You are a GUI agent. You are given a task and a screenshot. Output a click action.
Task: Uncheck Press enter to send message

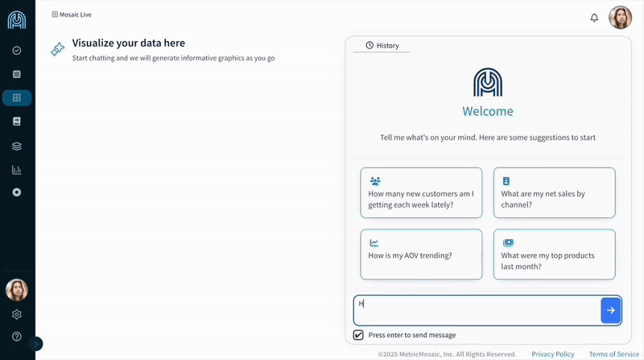coord(358,335)
